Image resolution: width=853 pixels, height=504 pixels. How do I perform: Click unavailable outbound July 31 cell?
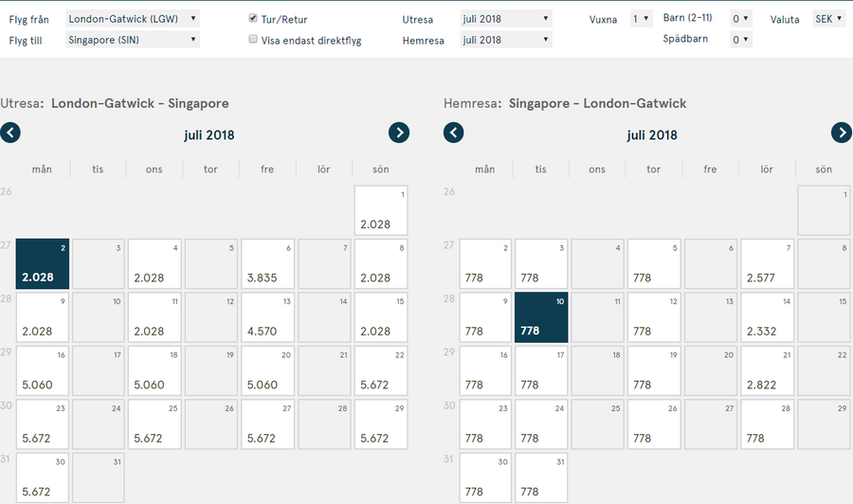coord(99,477)
